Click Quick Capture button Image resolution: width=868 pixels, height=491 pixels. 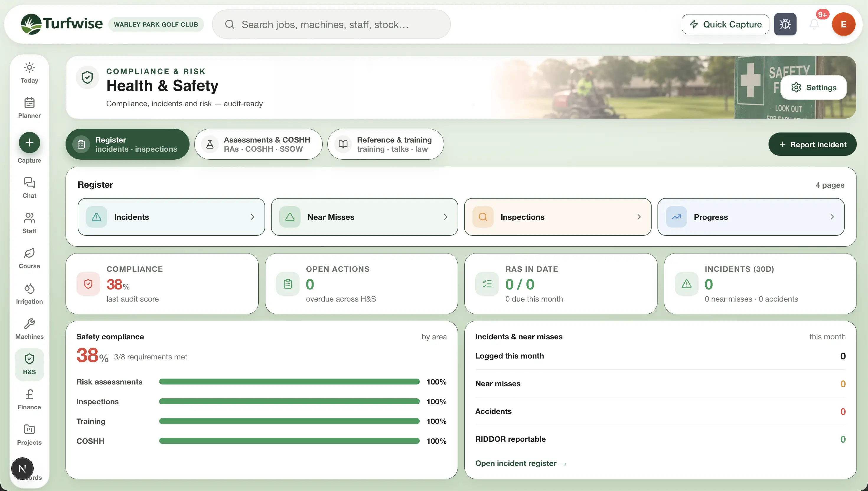click(725, 24)
